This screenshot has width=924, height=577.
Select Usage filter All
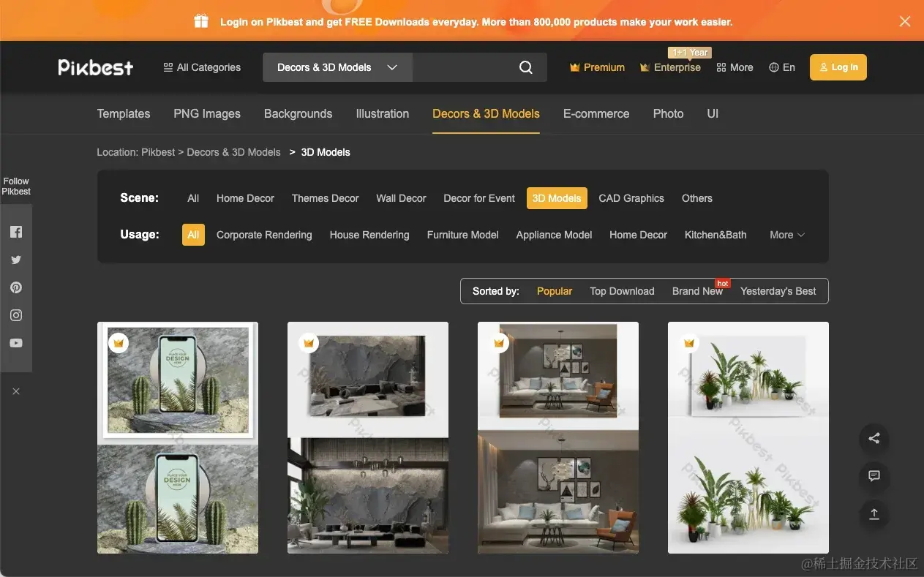[x=193, y=235]
